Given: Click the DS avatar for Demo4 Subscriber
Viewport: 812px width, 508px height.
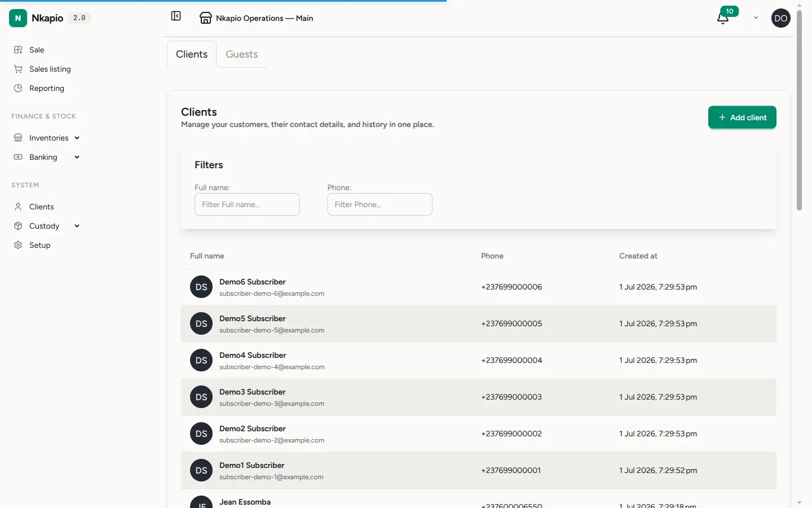Looking at the screenshot, I should (x=201, y=360).
